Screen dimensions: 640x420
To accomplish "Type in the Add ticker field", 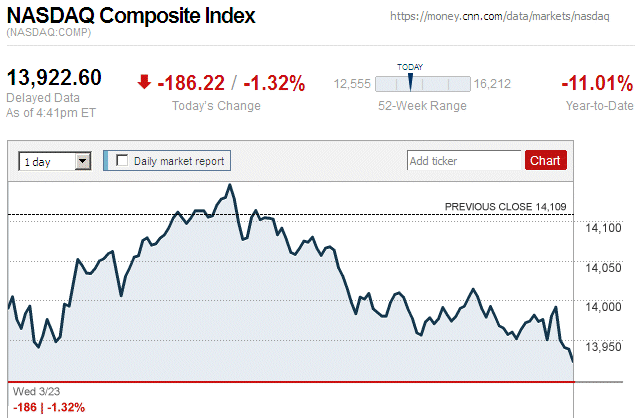I will tap(464, 160).
